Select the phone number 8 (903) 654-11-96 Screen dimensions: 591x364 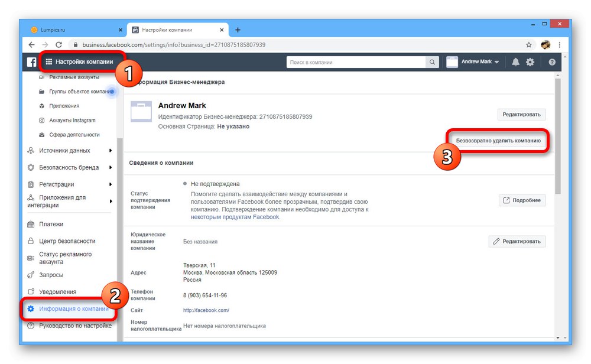(205, 295)
